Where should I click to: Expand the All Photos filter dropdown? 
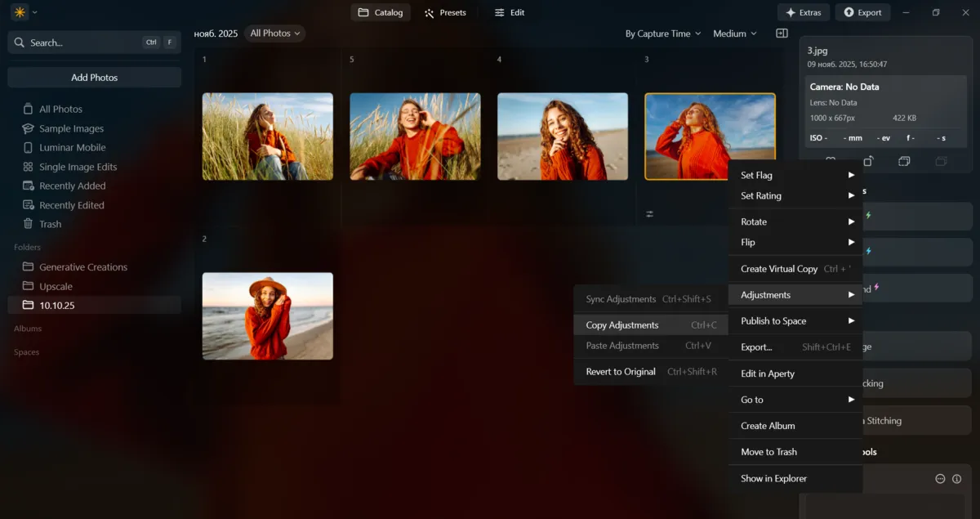pos(275,34)
